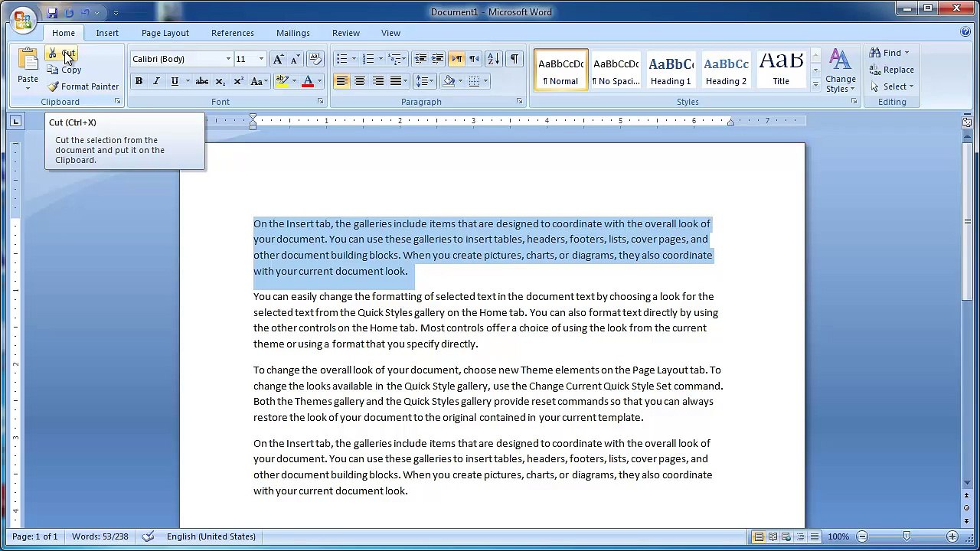Center align the paragraph
Viewport: 980px width, 551px height.
[360, 81]
